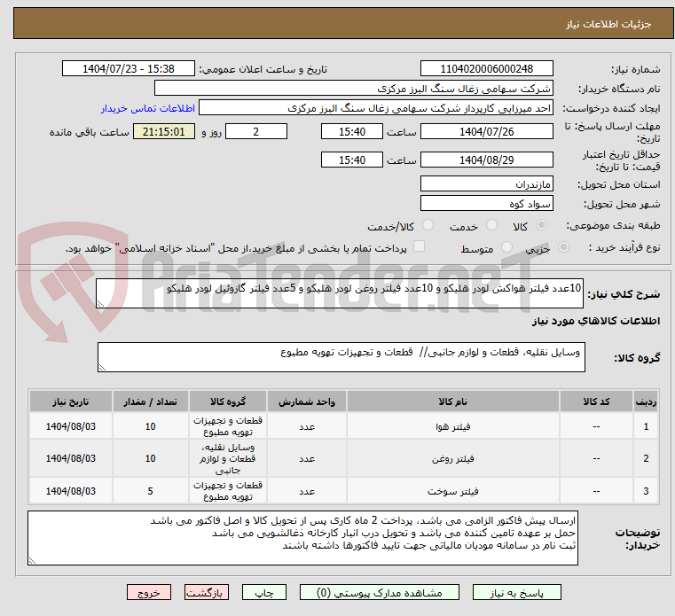This screenshot has height=616, width=675.
Task: Click مشاهده مدارک پیوستی (0) button
Action: [x=380, y=592]
